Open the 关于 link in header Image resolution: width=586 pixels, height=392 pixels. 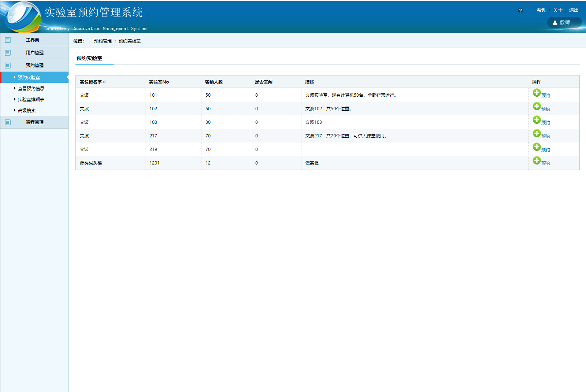tap(557, 10)
